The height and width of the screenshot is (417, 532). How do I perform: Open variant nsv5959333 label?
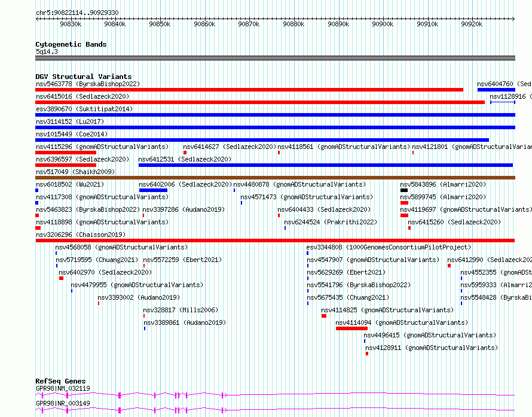click(x=496, y=285)
